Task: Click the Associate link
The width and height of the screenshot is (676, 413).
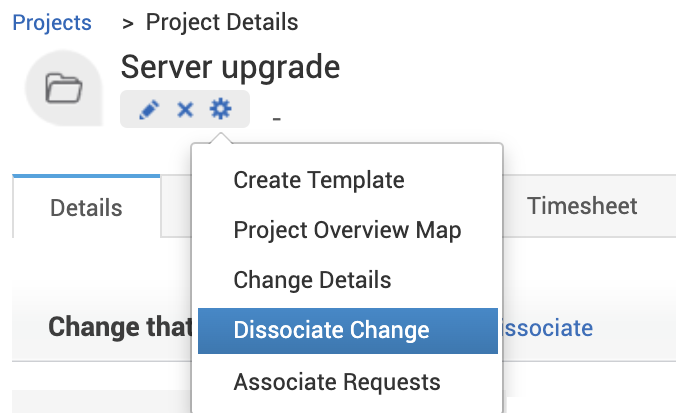Action: [x=547, y=328]
